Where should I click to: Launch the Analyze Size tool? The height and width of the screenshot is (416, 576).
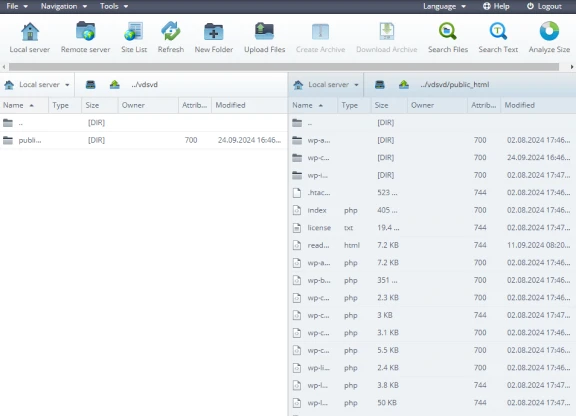pyautogui.click(x=549, y=32)
